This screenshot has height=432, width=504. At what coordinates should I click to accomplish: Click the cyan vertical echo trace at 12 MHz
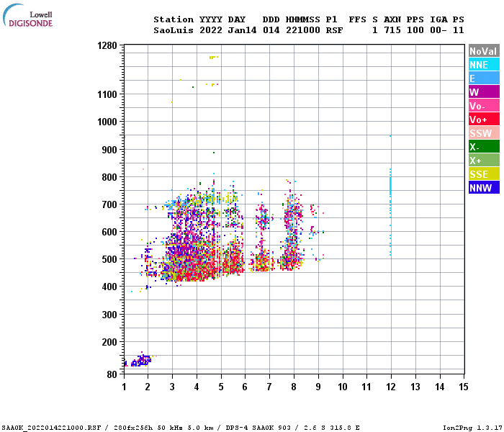click(x=390, y=196)
